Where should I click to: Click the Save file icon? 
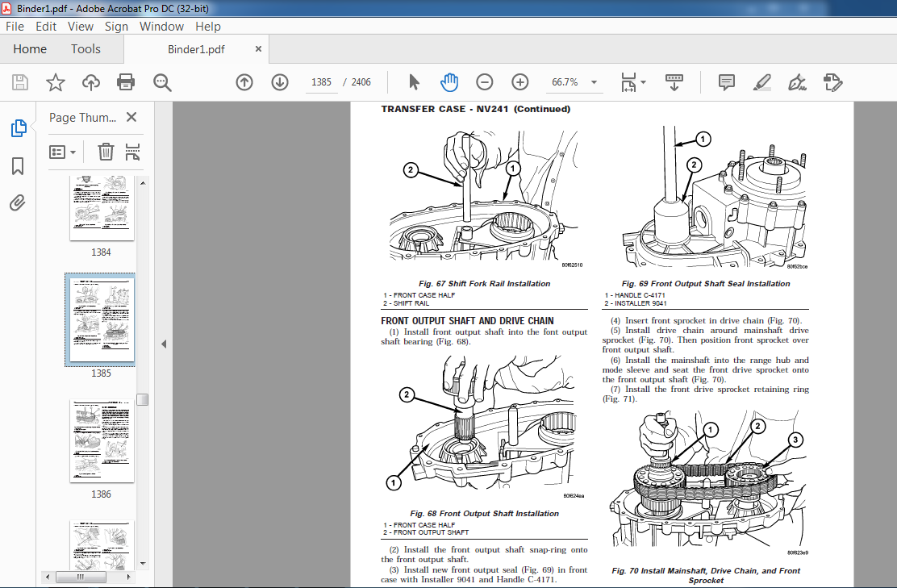coord(20,82)
